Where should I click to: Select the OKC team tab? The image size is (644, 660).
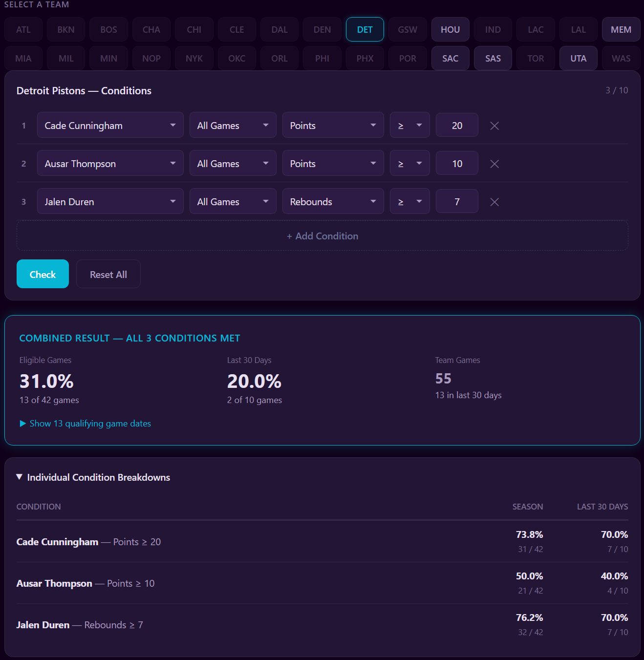[x=237, y=59]
